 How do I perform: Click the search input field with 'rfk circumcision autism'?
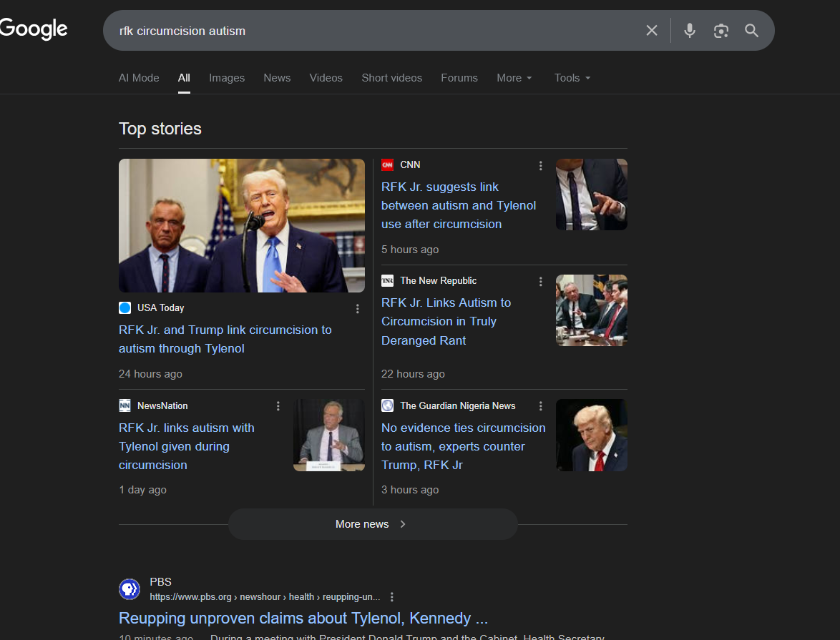pos(375,31)
